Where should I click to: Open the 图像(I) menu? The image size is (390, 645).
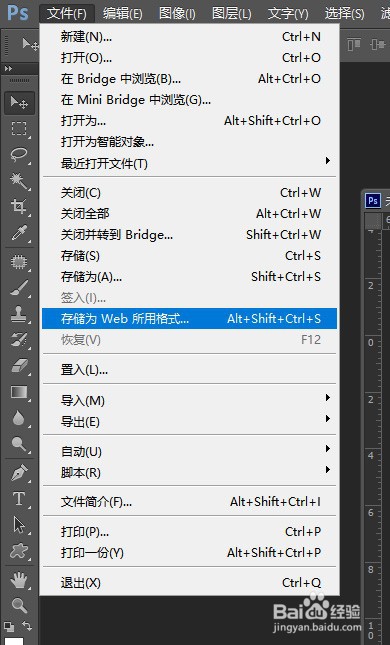pos(177,14)
